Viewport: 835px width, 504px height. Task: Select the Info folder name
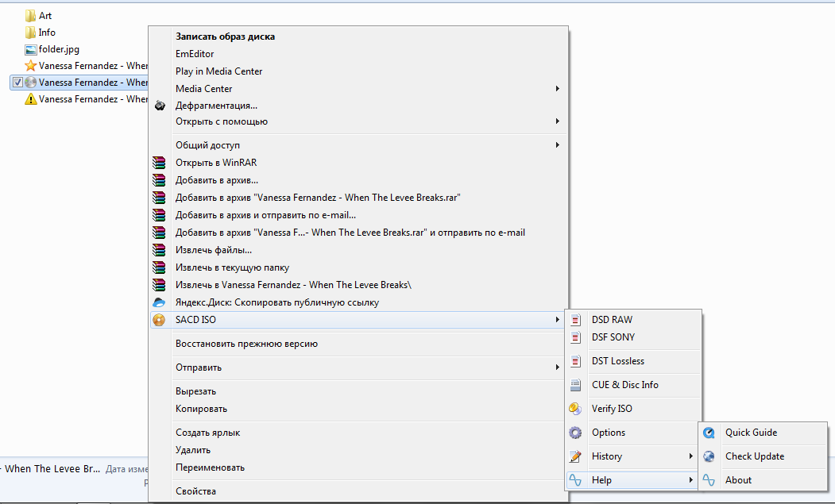coord(47,33)
